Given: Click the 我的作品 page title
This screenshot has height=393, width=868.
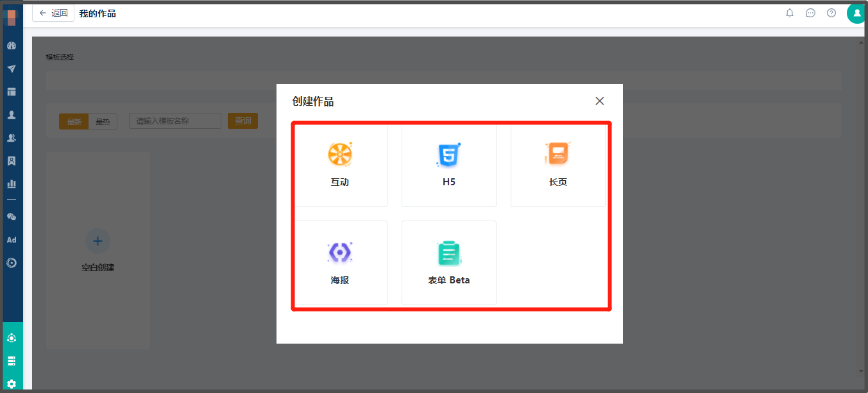Looking at the screenshot, I should click(98, 13).
